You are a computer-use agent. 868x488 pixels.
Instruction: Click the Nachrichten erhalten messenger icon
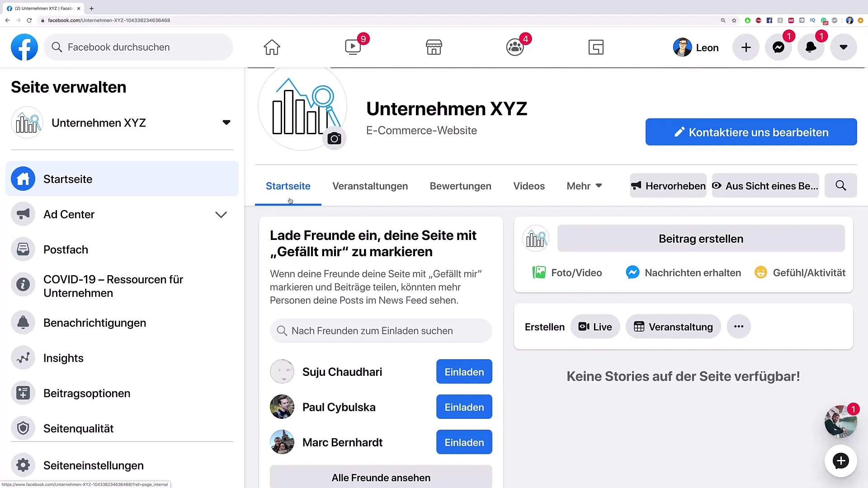click(x=632, y=273)
